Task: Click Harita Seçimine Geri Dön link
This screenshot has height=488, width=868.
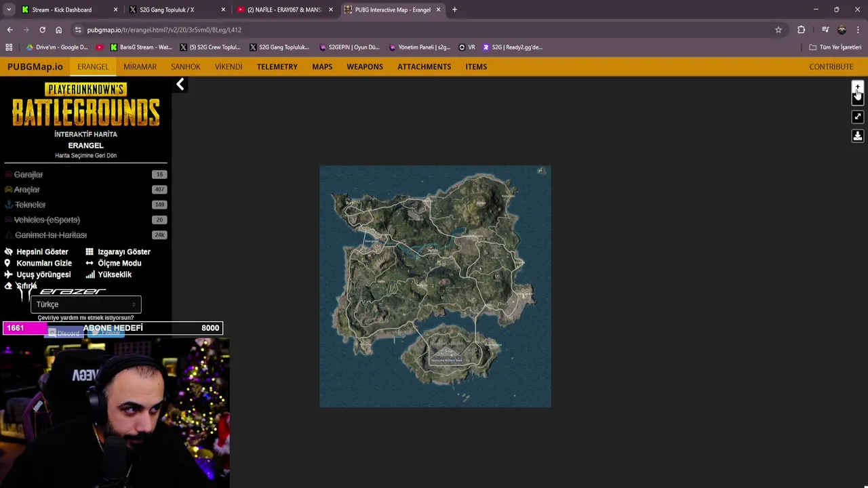Action: 85,155
